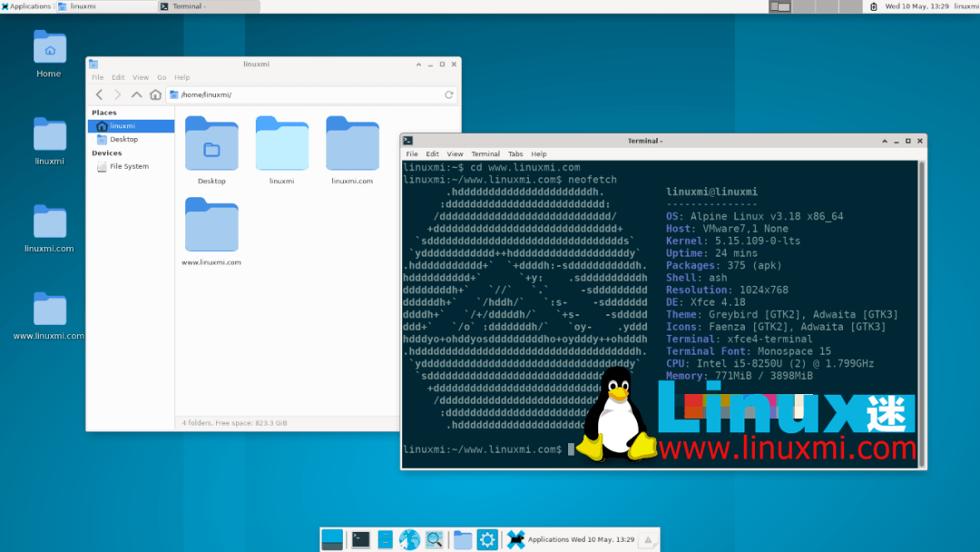This screenshot has width=980, height=552.
Task: Open the www.linuxmi.com folder in Thunar
Action: point(211,224)
